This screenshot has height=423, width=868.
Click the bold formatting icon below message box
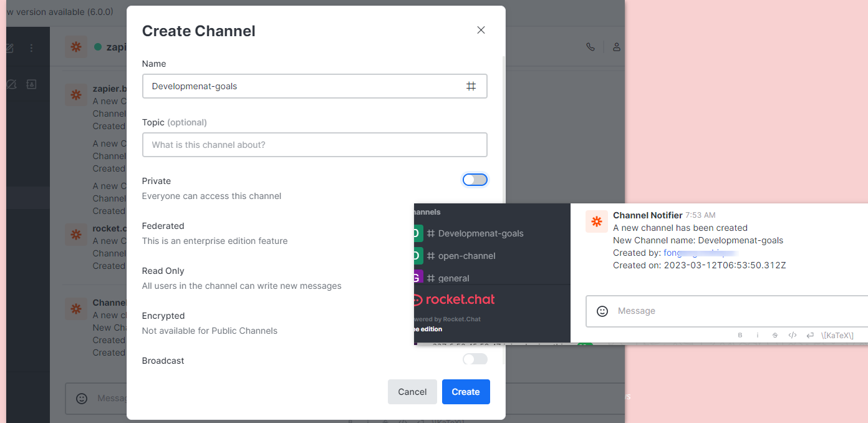[x=740, y=335]
